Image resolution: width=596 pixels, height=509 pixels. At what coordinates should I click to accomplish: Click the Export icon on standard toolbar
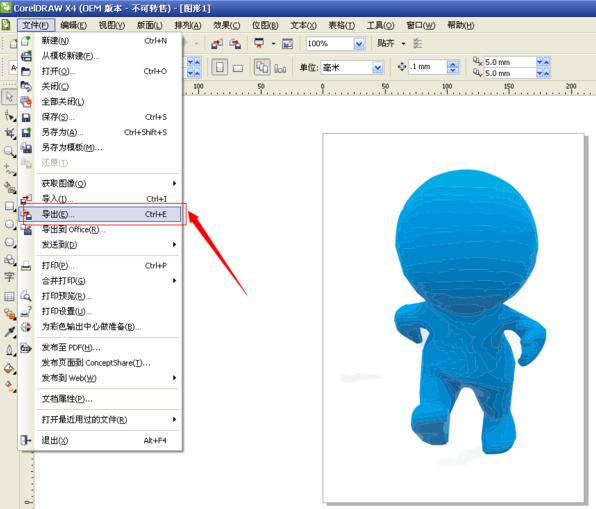[235, 44]
